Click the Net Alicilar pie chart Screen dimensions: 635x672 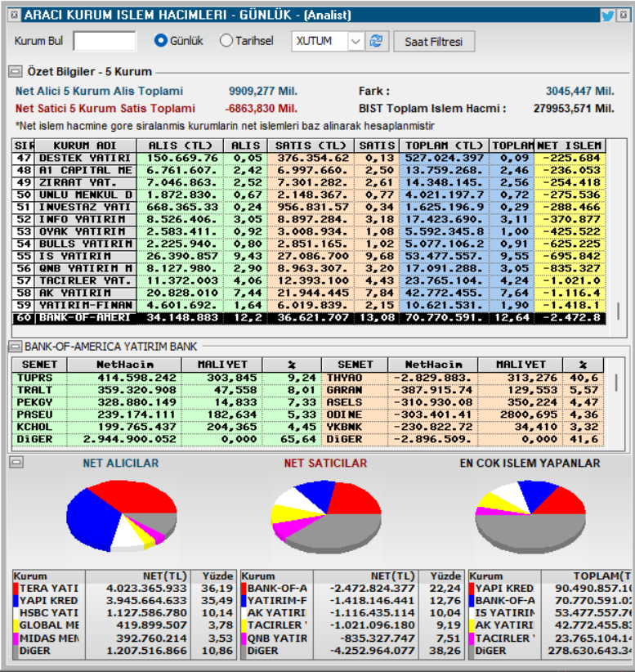(122, 516)
